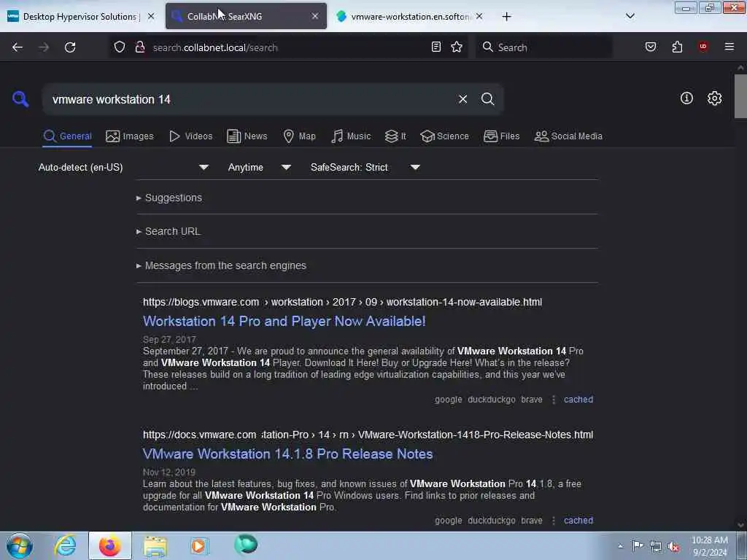Screen dimensions: 747x560
Task: Open cached link for Release Notes result
Action: 578,521
